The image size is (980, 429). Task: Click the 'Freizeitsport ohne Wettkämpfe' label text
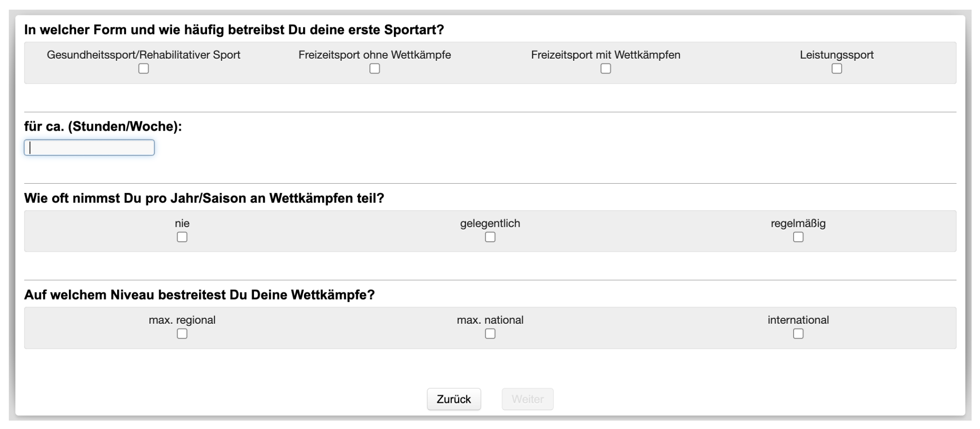[x=375, y=55]
